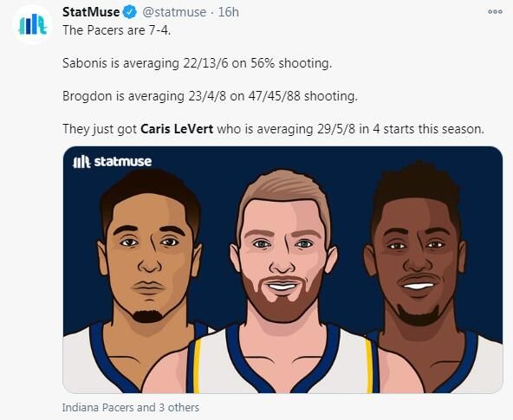513x420 pixels.
Task: Click the Sabonis averages line
Action: coord(197,63)
